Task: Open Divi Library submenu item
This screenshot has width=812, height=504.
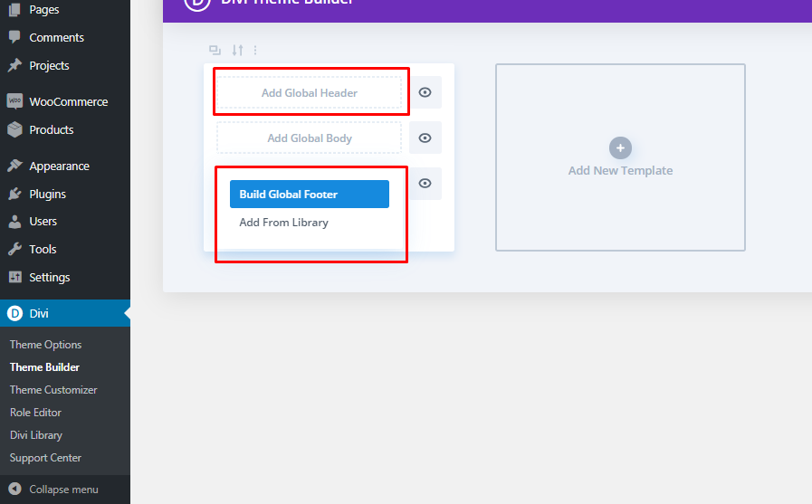Action: click(x=36, y=435)
